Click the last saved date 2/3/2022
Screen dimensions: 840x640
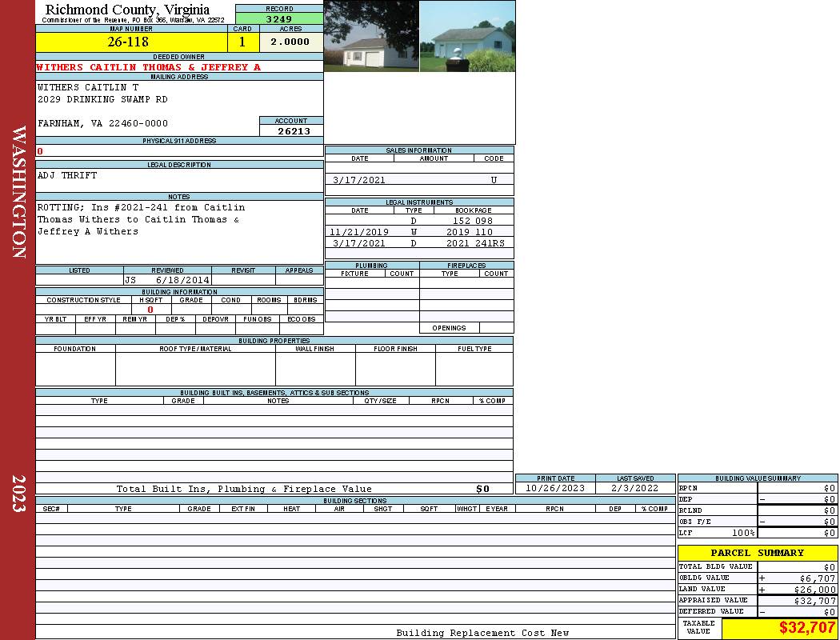[635, 488]
